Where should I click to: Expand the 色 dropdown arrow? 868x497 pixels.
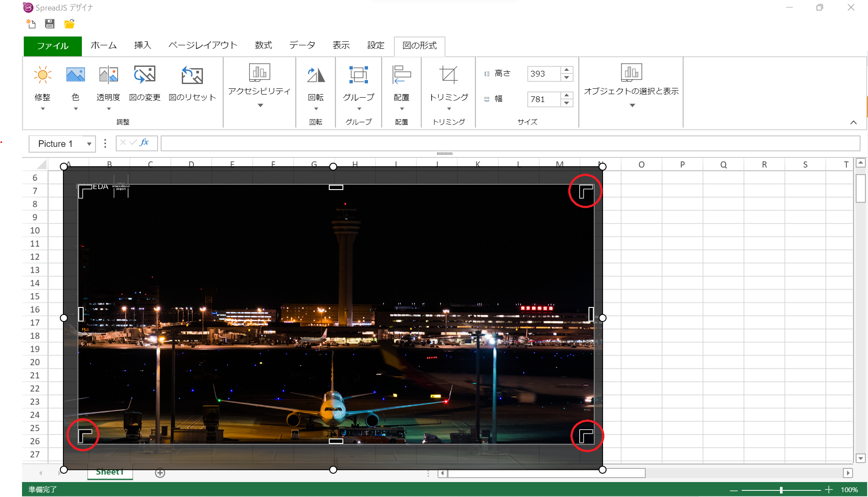pos(76,109)
